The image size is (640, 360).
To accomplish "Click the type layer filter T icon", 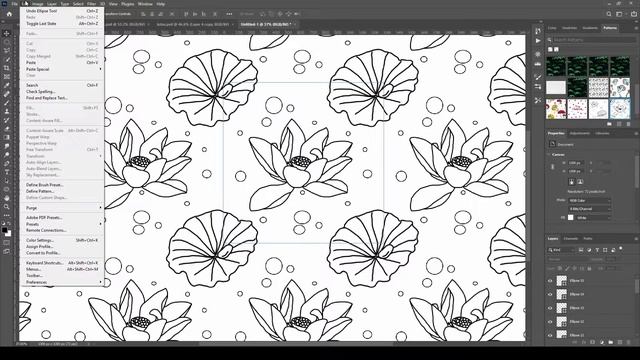I will tap(597, 250).
